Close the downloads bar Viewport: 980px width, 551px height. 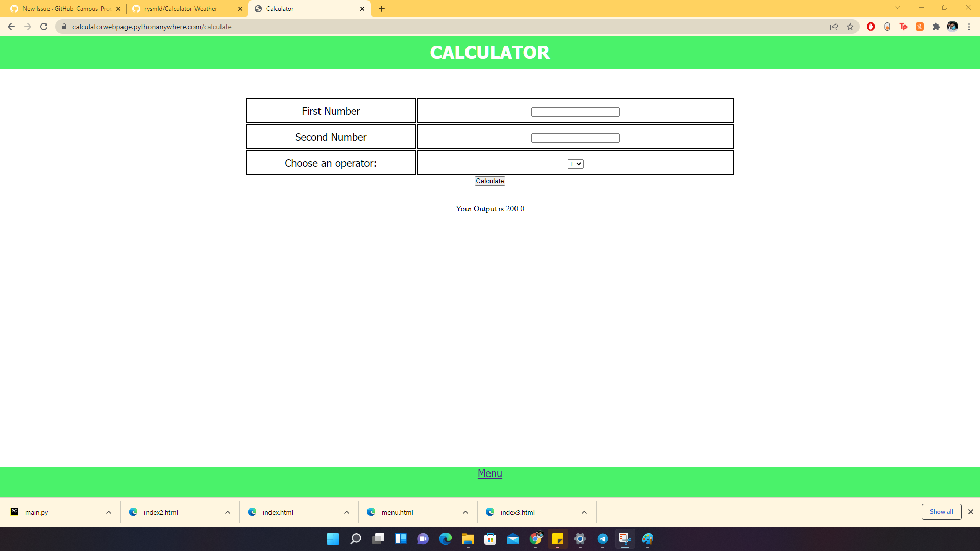[971, 512]
